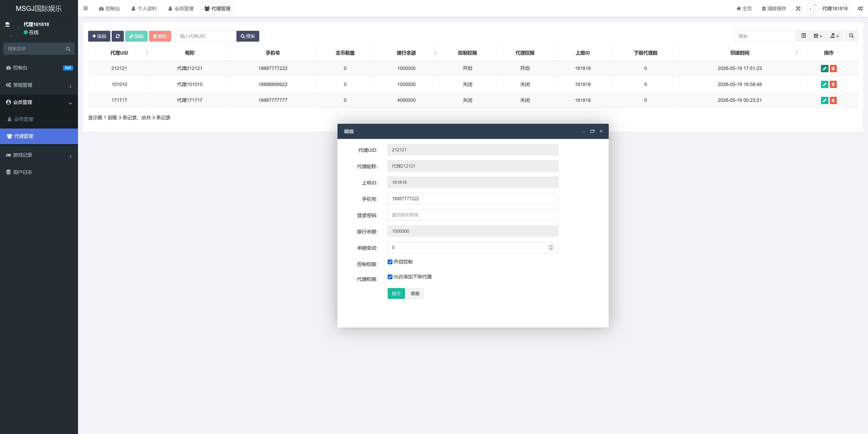Uncheck the 开启控制 checkbox
Image resolution: width=868 pixels, height=434 pixels.
390,262
